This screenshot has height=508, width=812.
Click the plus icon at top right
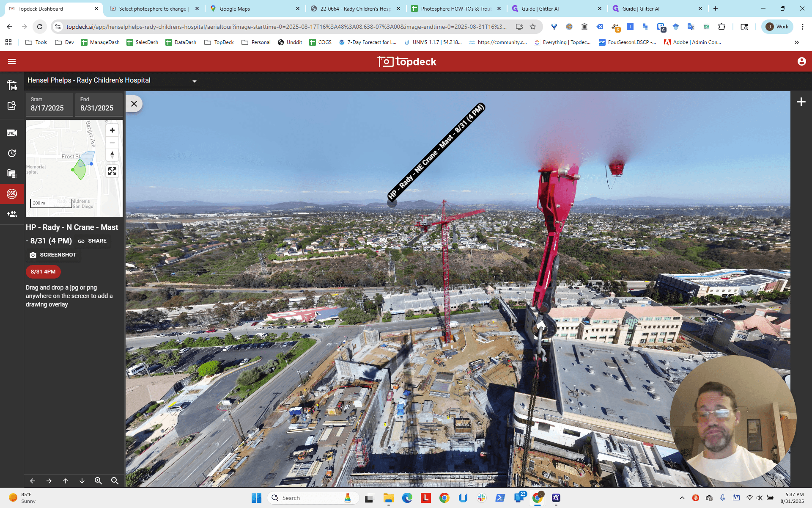801,102
